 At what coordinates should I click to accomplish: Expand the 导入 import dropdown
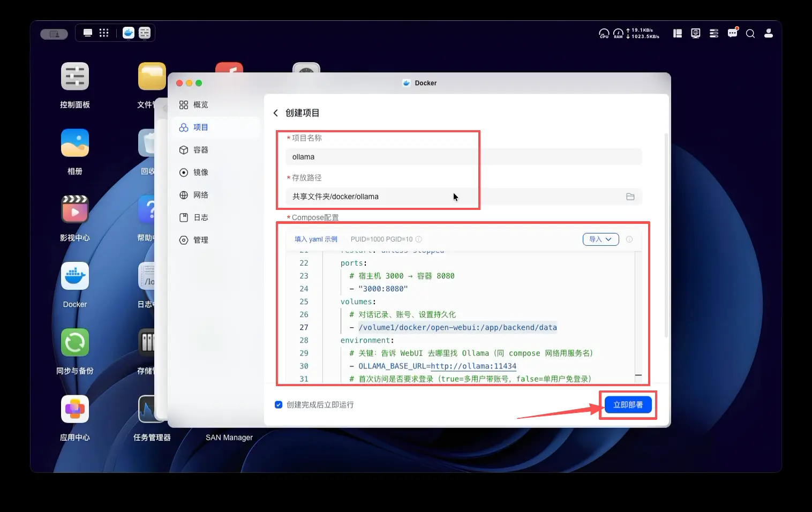[x=600, y=239]
